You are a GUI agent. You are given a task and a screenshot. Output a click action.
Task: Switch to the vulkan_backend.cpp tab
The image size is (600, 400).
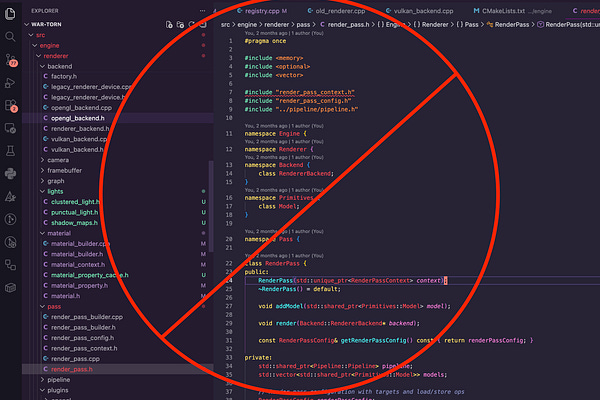coord(423,11)
